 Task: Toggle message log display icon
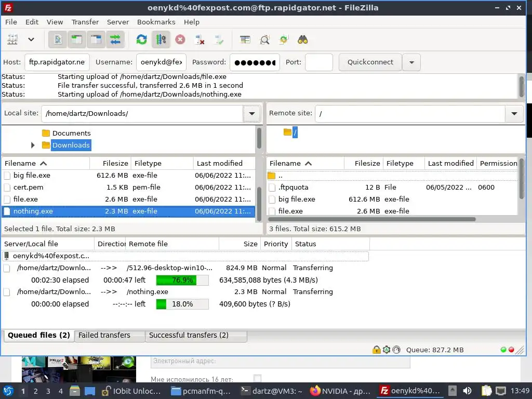pyautogui.click(x=58, y=39)
